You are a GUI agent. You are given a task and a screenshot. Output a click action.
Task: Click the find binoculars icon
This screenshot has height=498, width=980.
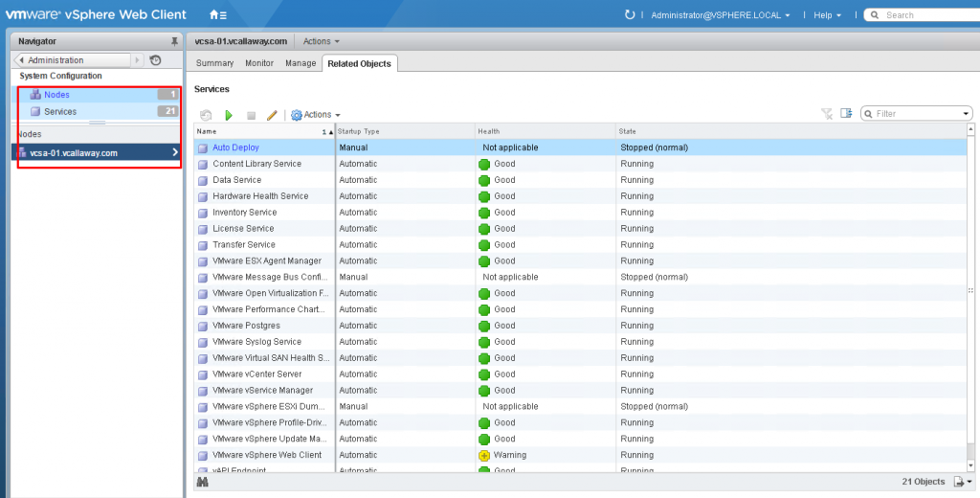(x=203, y=482)
